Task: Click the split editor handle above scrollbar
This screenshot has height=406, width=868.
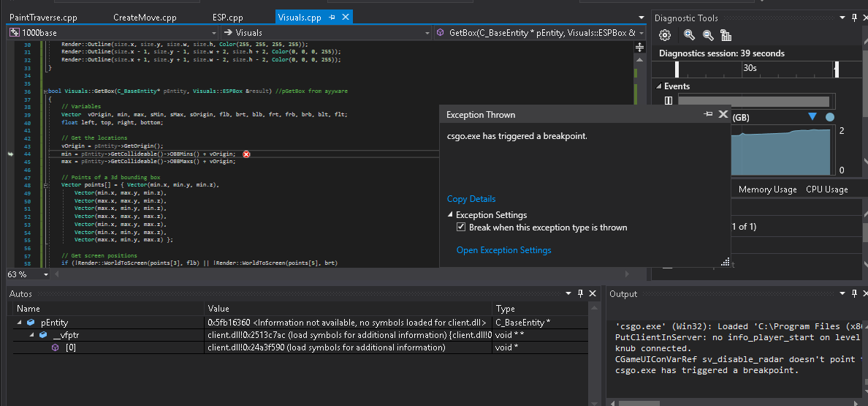Action: (640, 48)
